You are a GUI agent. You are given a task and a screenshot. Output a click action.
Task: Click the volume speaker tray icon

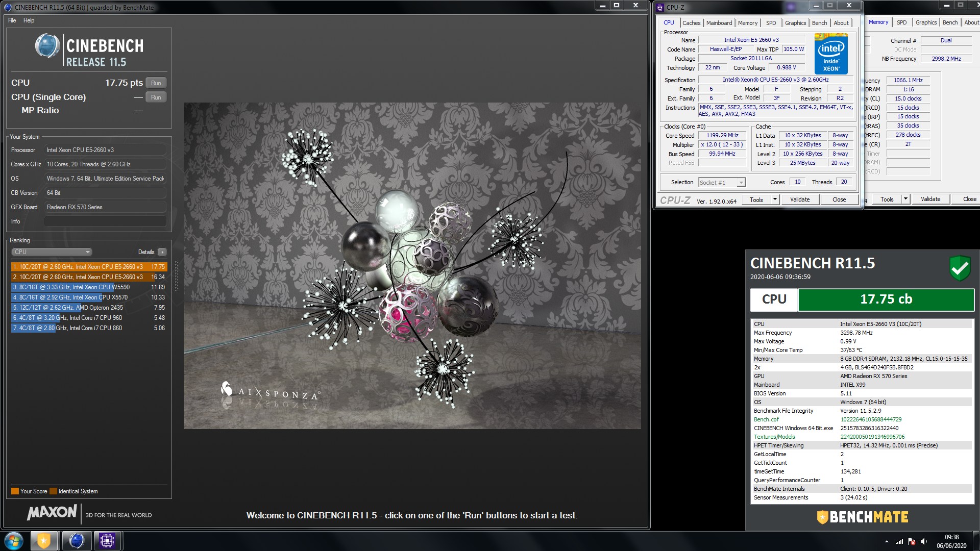[x=924, y=541]
